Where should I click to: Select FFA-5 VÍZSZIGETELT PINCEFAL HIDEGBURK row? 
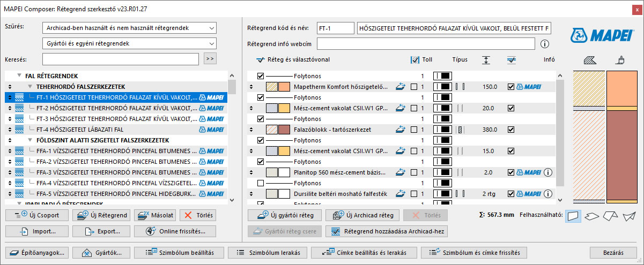coord(116,194)
